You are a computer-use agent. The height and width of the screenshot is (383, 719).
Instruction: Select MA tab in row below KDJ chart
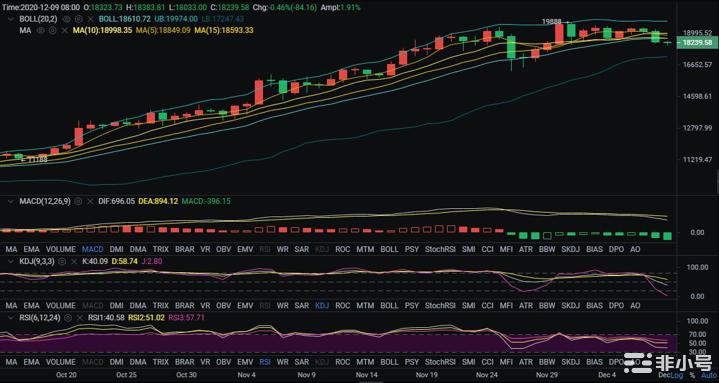coord(11,305)
